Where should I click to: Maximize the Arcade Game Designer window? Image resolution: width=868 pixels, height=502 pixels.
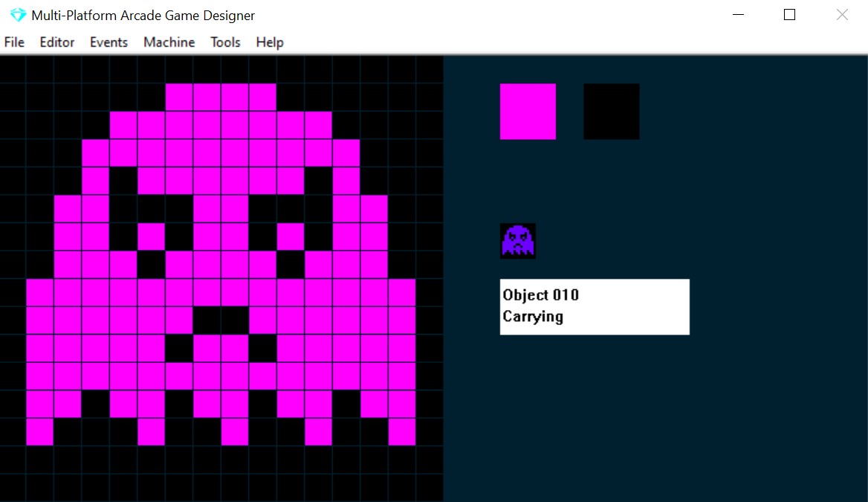789,15
